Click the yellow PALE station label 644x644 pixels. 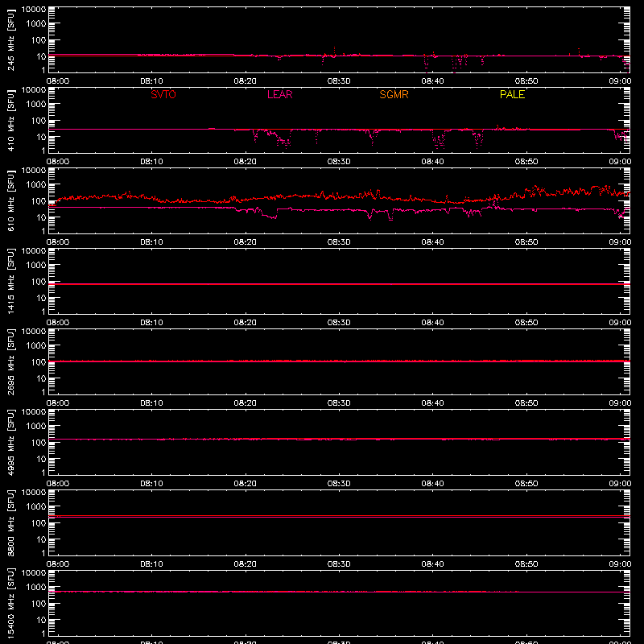point(512,94)
